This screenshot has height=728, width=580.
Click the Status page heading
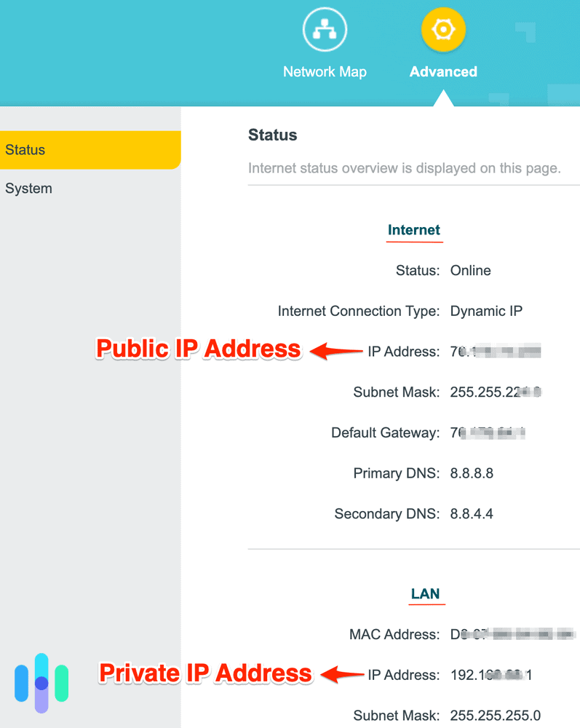[272, 135]
